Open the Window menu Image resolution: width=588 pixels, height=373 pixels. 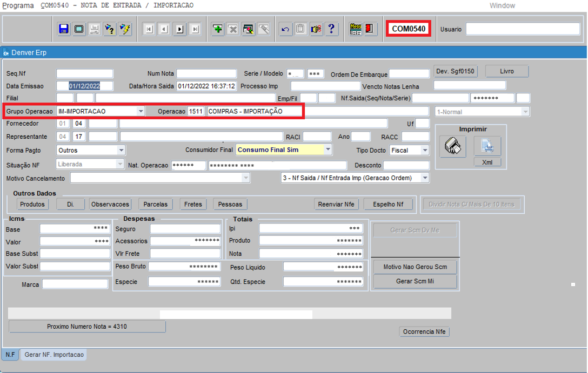(502, 5)
